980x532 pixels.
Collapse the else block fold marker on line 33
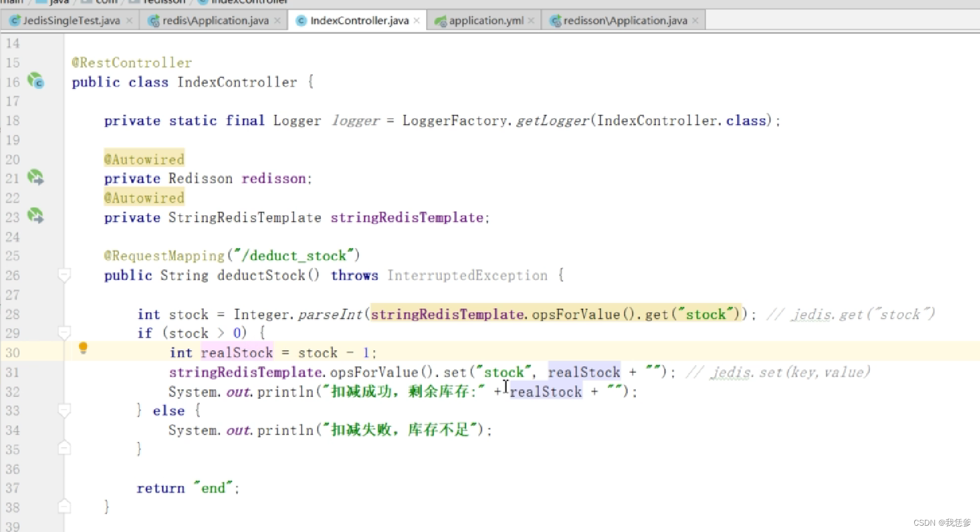[x=65, y=410]
